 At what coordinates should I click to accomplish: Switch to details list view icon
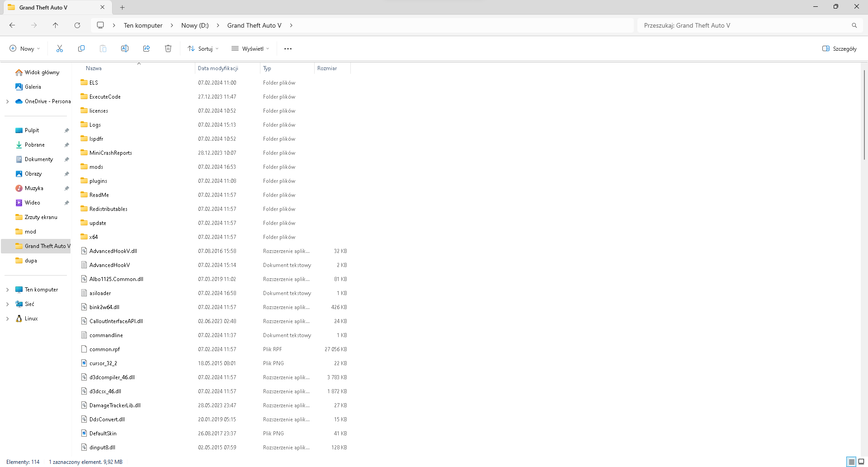(852, 462)
